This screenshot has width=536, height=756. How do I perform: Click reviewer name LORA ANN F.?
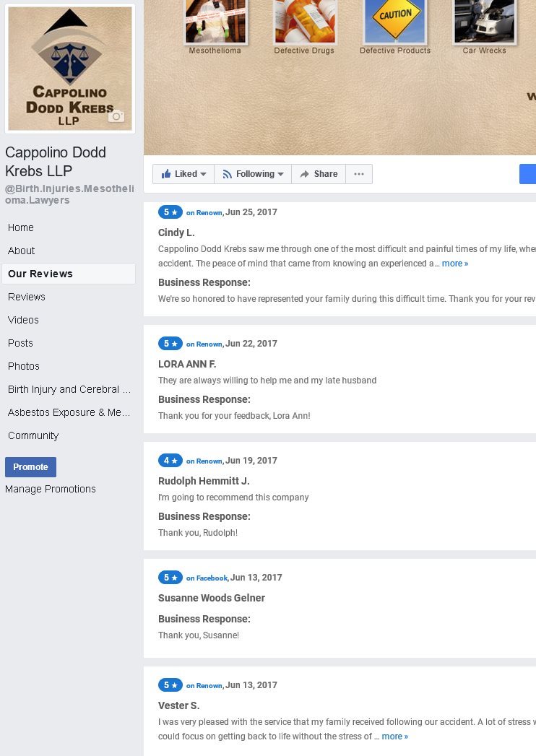(187, 365)
